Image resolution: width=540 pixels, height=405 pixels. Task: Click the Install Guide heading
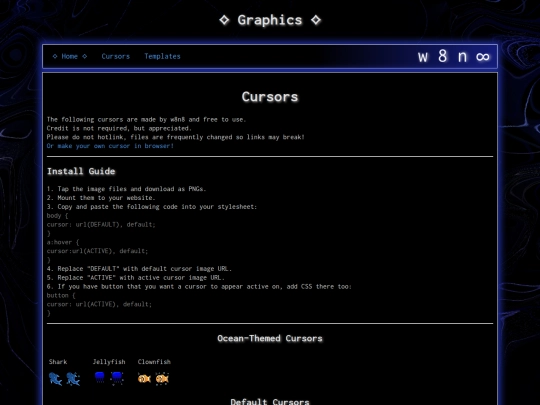[x=81, y=171]
